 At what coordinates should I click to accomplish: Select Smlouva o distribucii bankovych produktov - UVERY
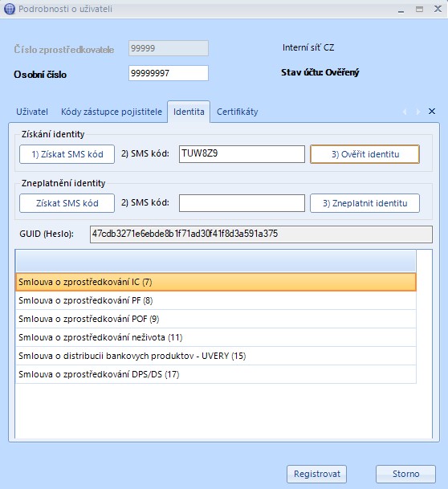pos(216,356)
